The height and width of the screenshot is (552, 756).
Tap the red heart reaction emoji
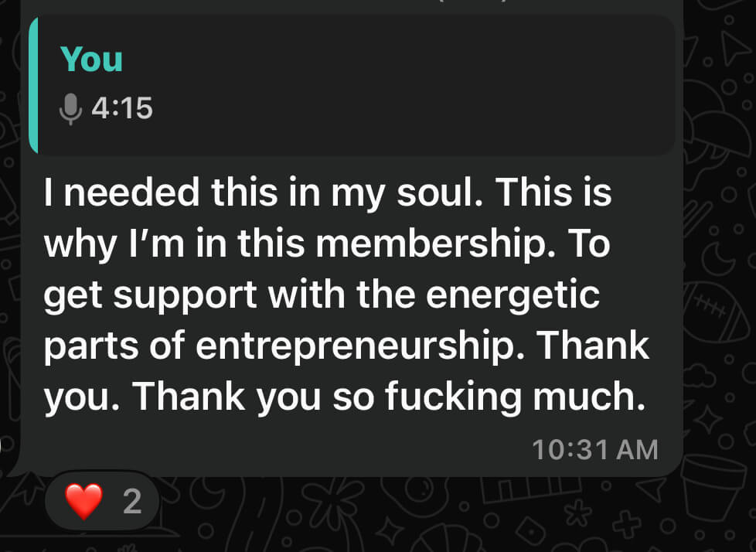point(84,502)
